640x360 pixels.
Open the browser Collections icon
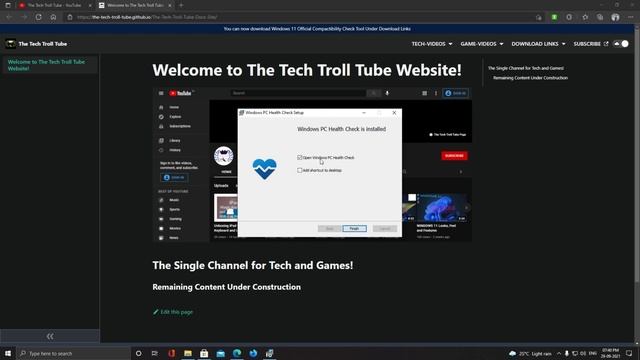pyautogui.click(x=600, y=17)
